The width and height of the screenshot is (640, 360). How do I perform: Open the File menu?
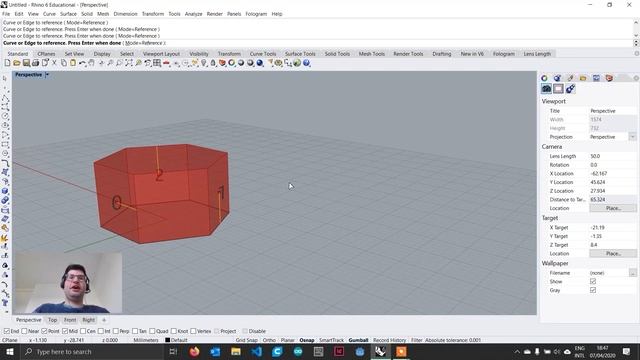point(6,14)
